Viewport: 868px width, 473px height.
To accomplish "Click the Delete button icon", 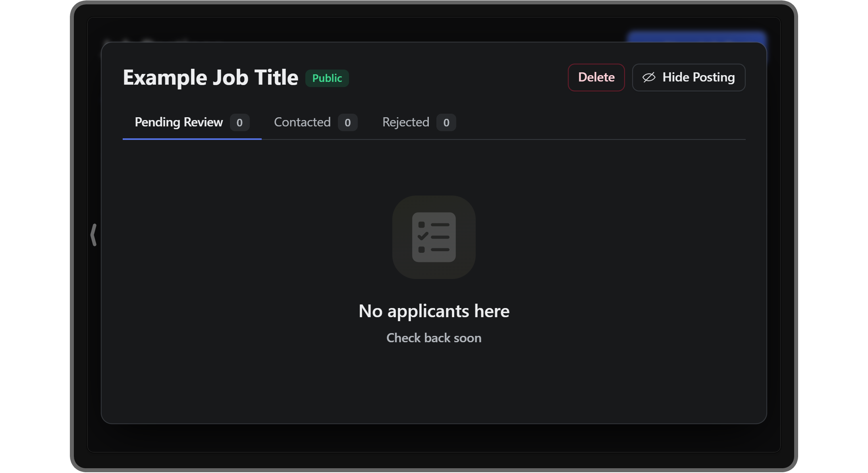I will [596, 77].
